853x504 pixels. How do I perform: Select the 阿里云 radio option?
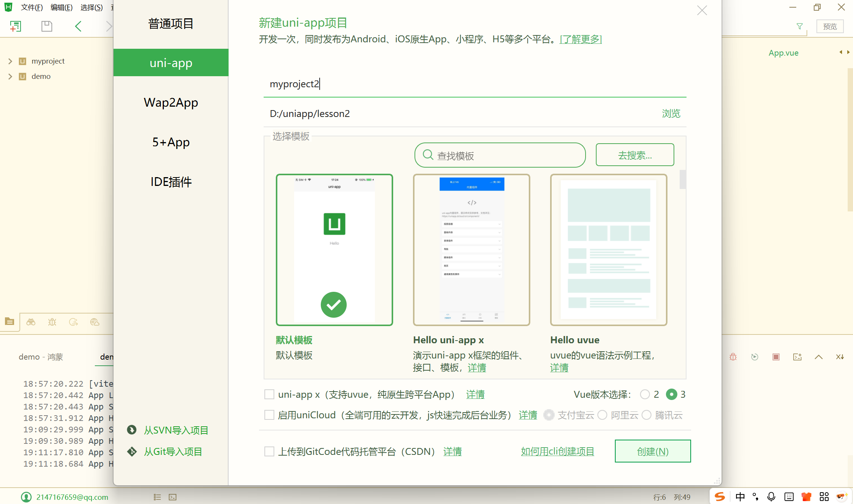tap(602, 415)
